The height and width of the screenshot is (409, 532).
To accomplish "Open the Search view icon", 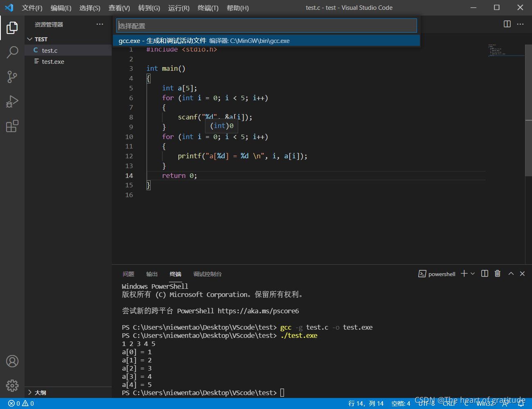I will pos(12,52).
